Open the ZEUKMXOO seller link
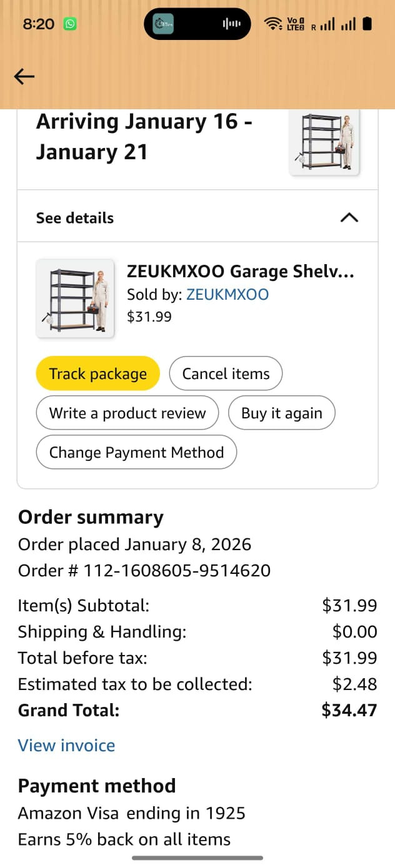395x868 pixels. (x=227, y=295)
